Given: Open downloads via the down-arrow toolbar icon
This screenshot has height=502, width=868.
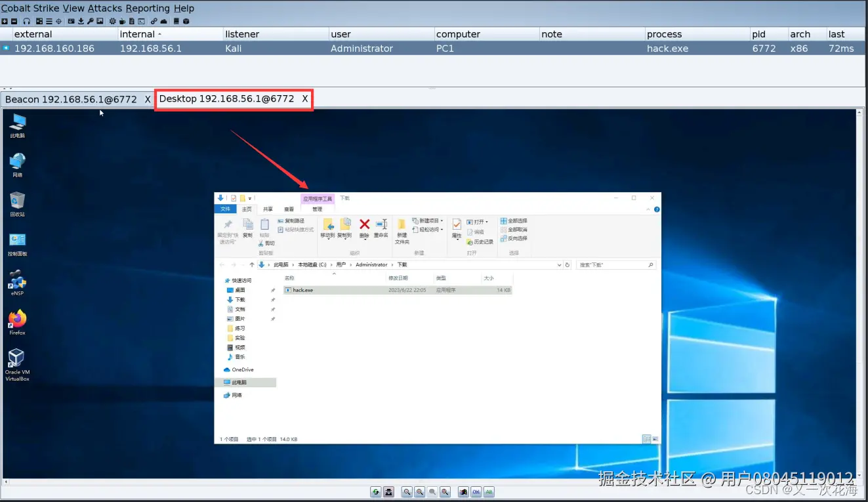Looking at the screenshot, I should pos(81,21).
